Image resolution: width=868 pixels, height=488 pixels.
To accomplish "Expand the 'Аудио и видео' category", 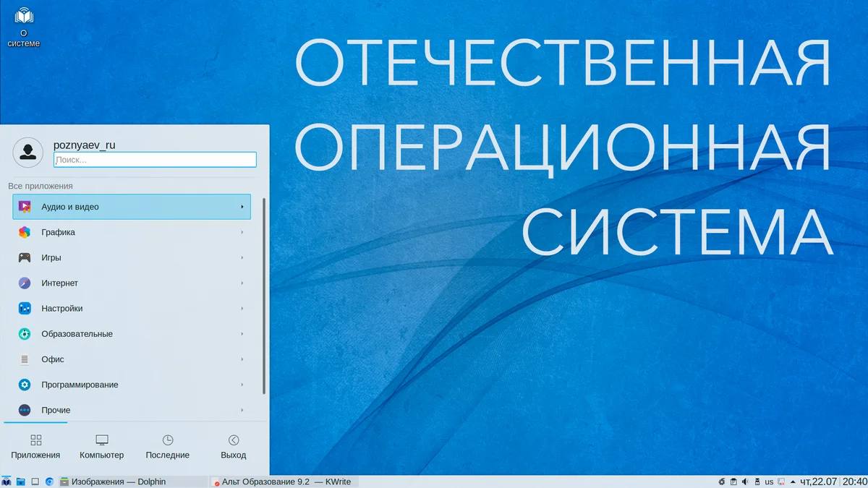I will (132, 207).
